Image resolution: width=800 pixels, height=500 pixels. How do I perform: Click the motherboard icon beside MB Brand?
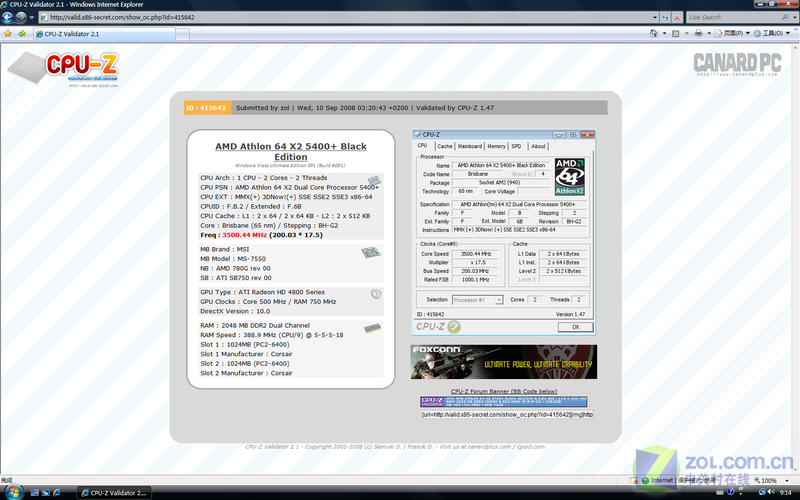click(x=371, y=252)
